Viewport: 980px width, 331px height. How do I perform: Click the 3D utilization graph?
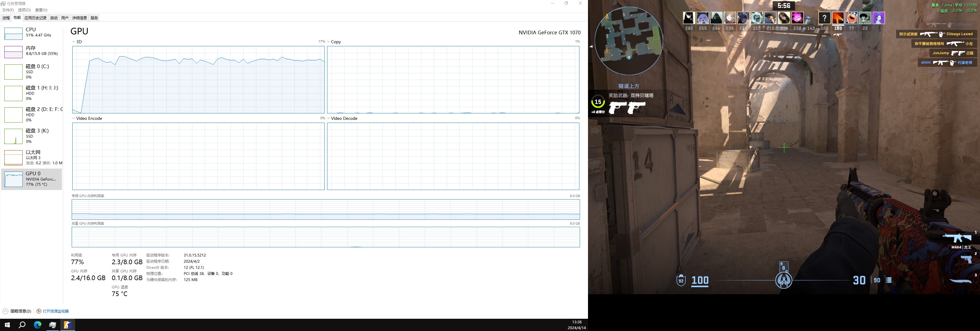pyautogui.click(x=198, y=80)
